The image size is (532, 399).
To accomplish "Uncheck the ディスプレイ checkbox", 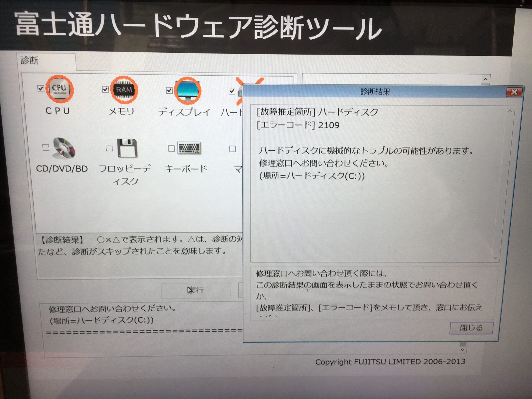I will point(169,90).
